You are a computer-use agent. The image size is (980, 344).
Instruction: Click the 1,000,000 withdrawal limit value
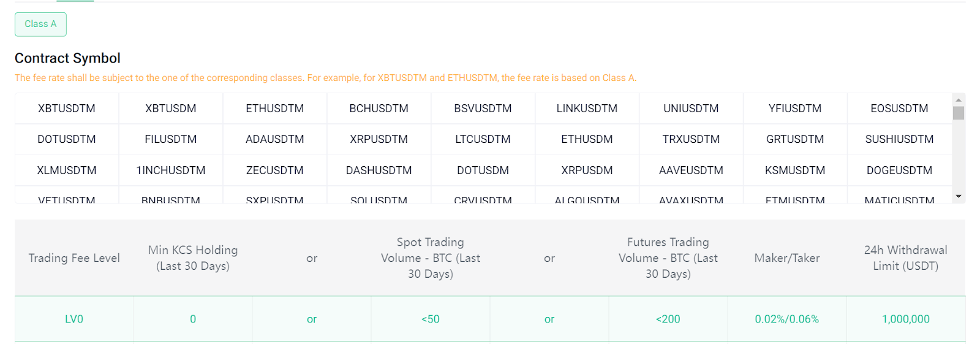pyautogui.click(x=906, y=319)
